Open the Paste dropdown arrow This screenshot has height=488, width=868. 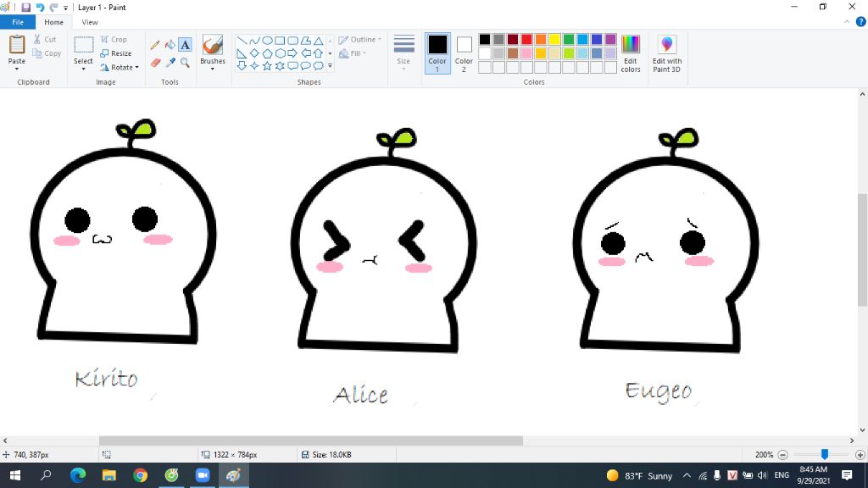(17, 69)
